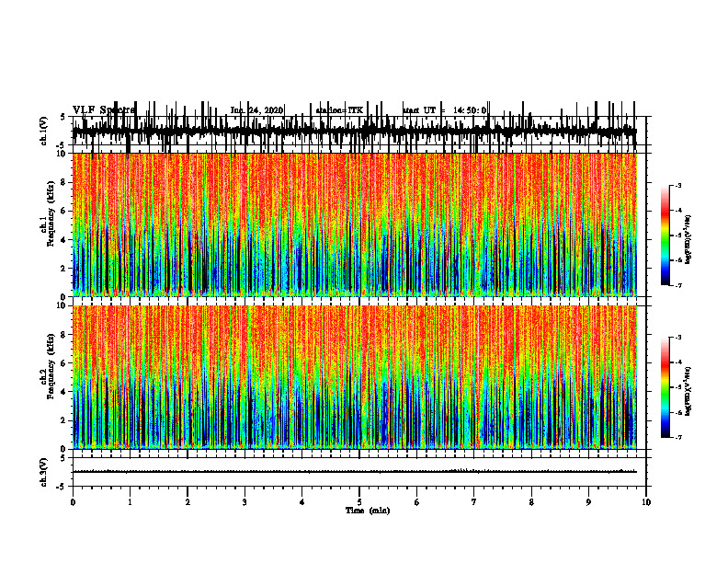Click the ch.2 color bar unit label

[688, 392]
